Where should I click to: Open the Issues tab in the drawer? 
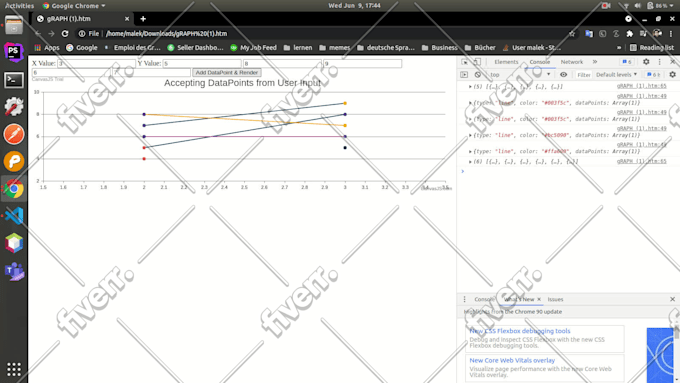coord(555,299)
